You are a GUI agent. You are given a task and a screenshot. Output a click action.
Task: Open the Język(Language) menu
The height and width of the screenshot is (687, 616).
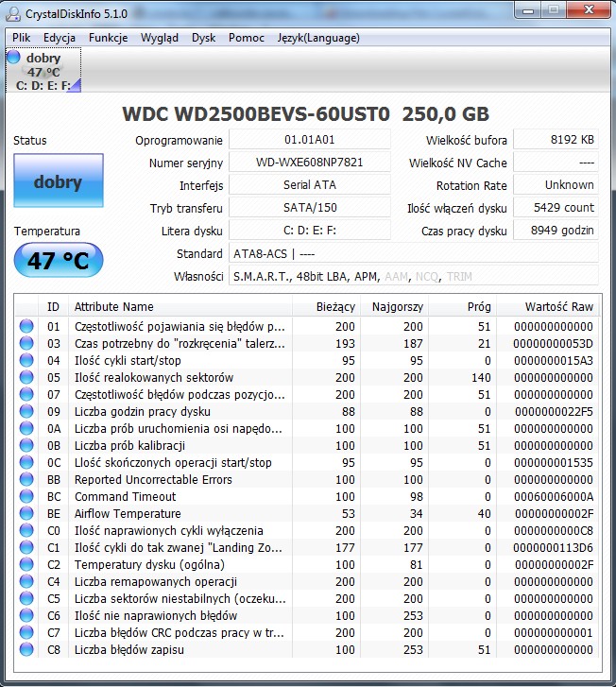click(x=318, y=38)
